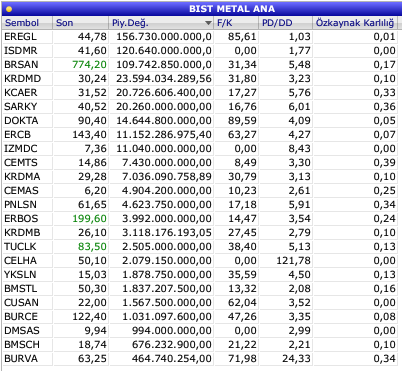Screen dimensions: 402x371
Task: Click ISDMR's market value cell
Action: (x=164, y=51)
